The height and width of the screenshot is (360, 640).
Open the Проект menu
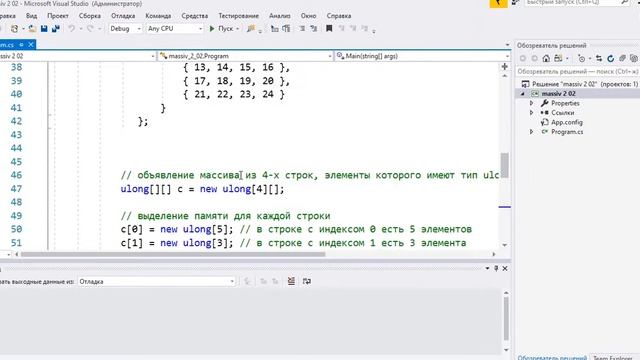point(58,16)
